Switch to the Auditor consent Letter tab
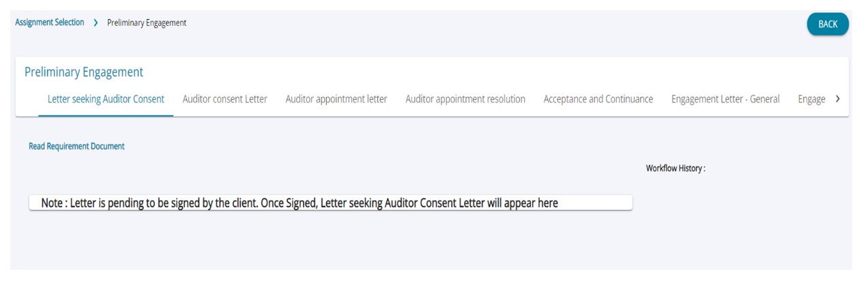 tap(225, 99)
